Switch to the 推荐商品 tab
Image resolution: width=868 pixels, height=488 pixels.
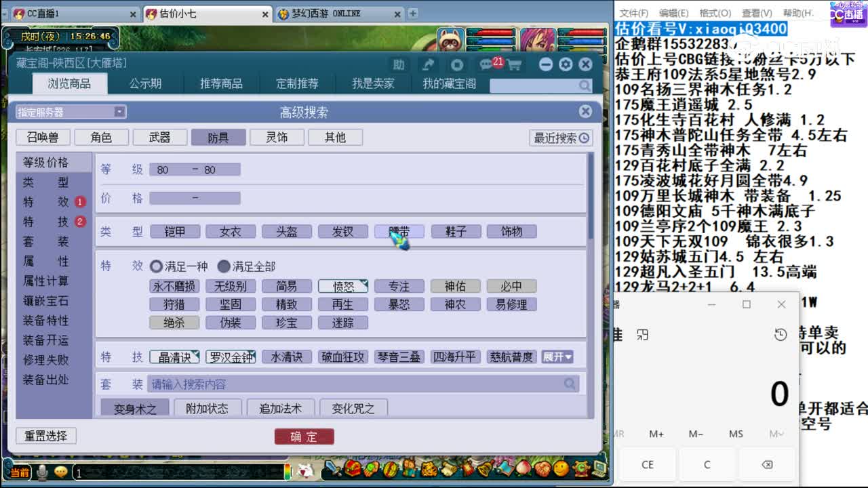[221, 83]
